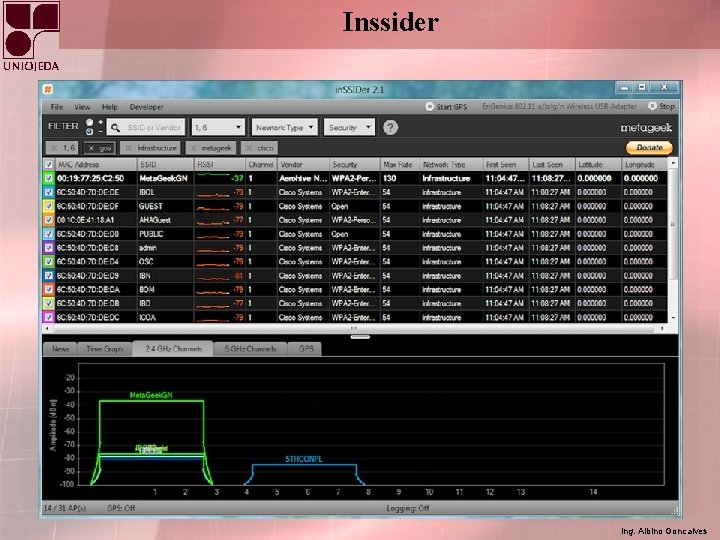The width and height of the screenshot is (720, 540).
Task: Select the plus filter radio option
Action: click(x=90, y=123)
